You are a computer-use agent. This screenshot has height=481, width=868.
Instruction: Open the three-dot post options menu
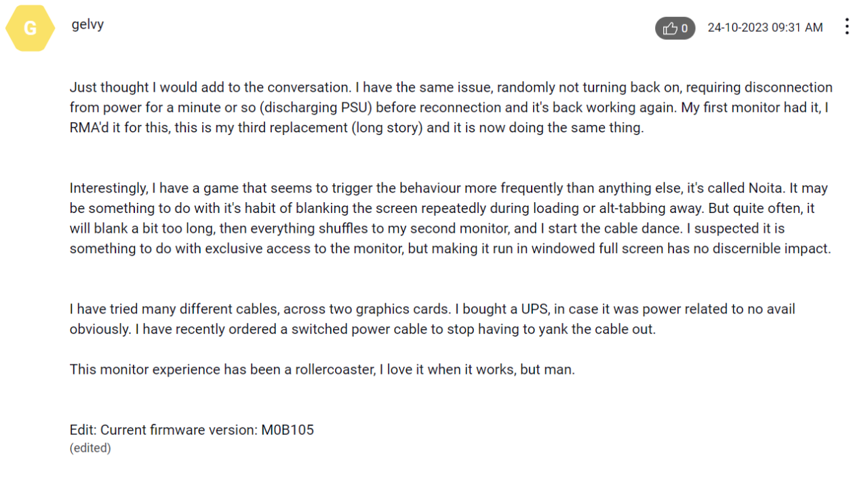(x=846, y=27)
